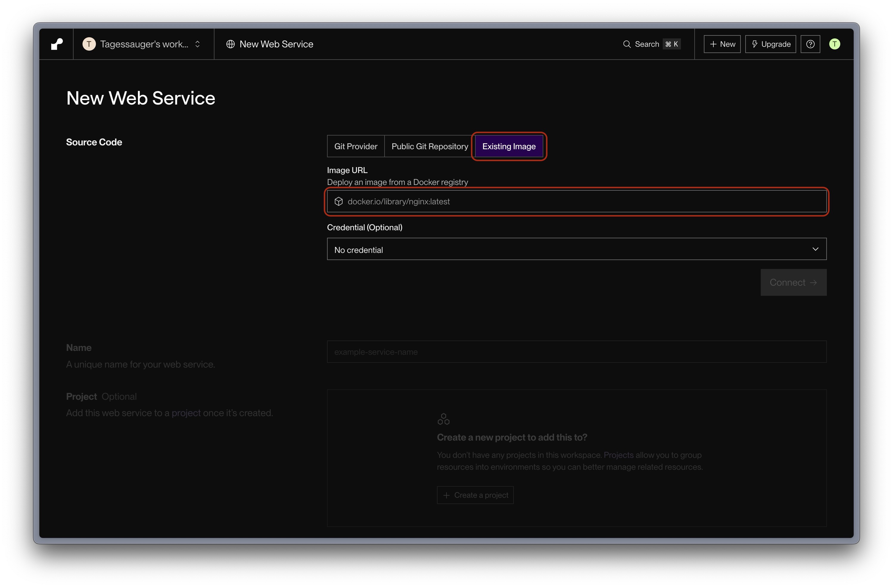893x588 pixels.
Task: Switch to the Git Provider tab
Action: pos(355,146)
